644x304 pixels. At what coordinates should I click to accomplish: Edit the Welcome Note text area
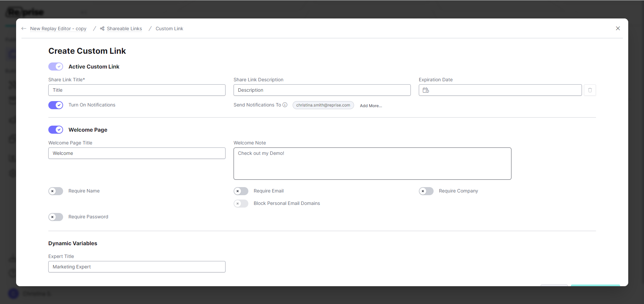coord(373,164)
